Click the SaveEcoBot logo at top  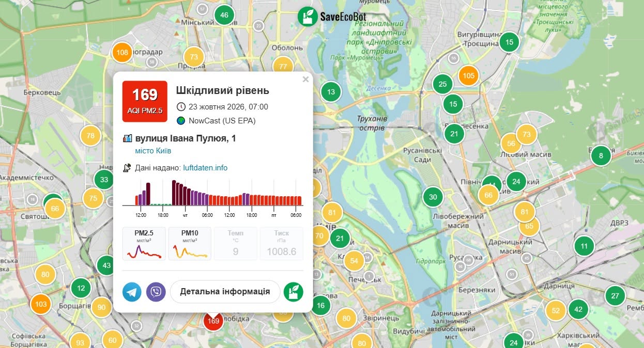click(x=335, y=17)
